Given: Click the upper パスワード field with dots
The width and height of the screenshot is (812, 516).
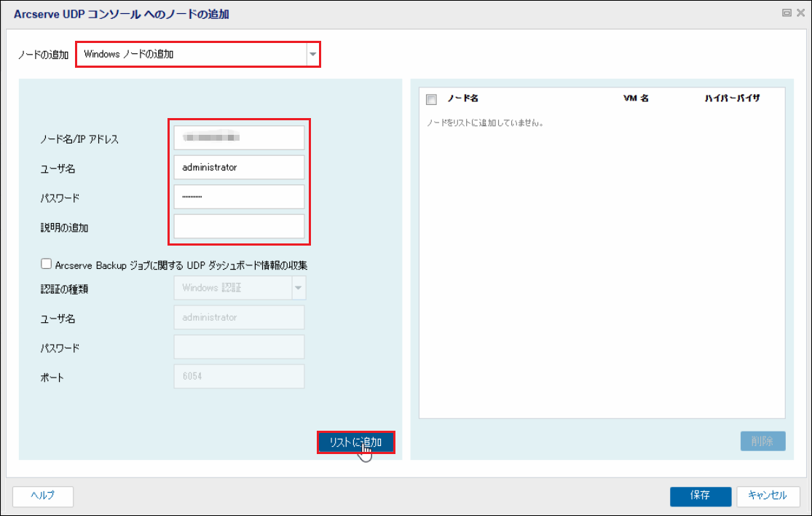Looking at the screenshot, I should pyautogui.click(x=239, y=197).
